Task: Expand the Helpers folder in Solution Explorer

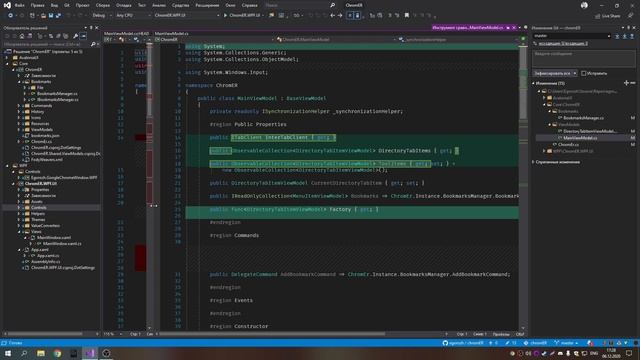Action: tap(19, 213)
